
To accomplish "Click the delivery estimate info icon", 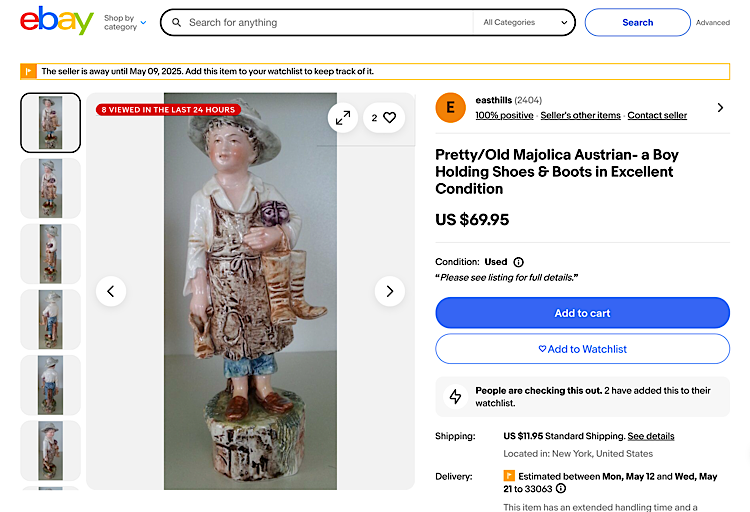I will 561,489.
